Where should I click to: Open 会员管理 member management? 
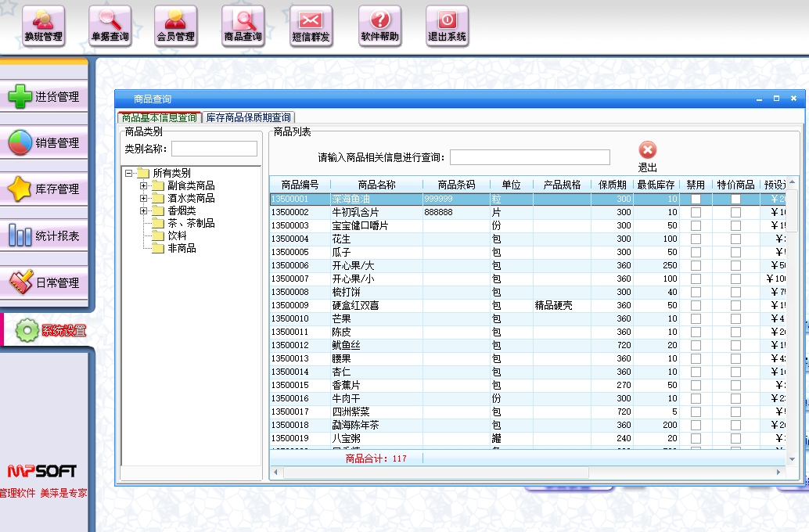coord(175,25)
